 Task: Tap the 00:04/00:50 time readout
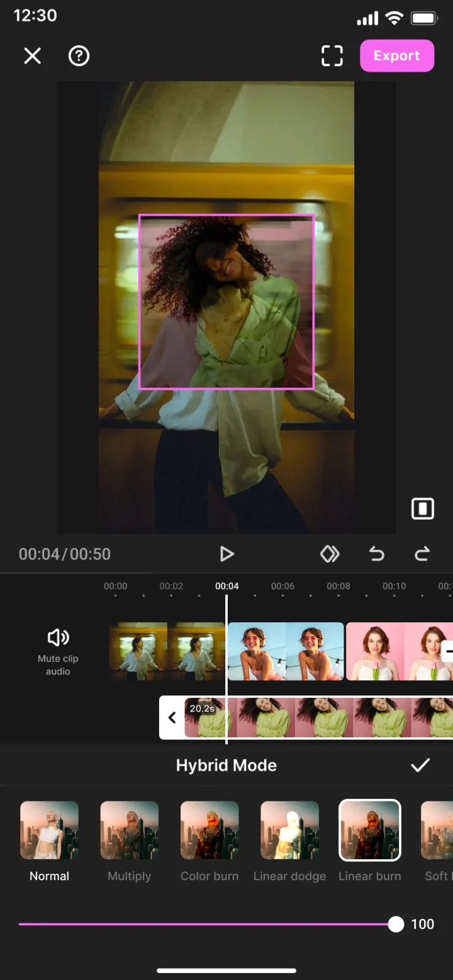pyautogui.click(x=65, y=554)
